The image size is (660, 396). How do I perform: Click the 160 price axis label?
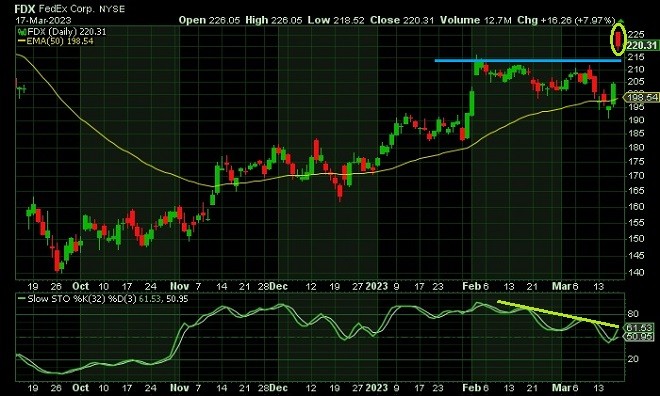(636, 207)
